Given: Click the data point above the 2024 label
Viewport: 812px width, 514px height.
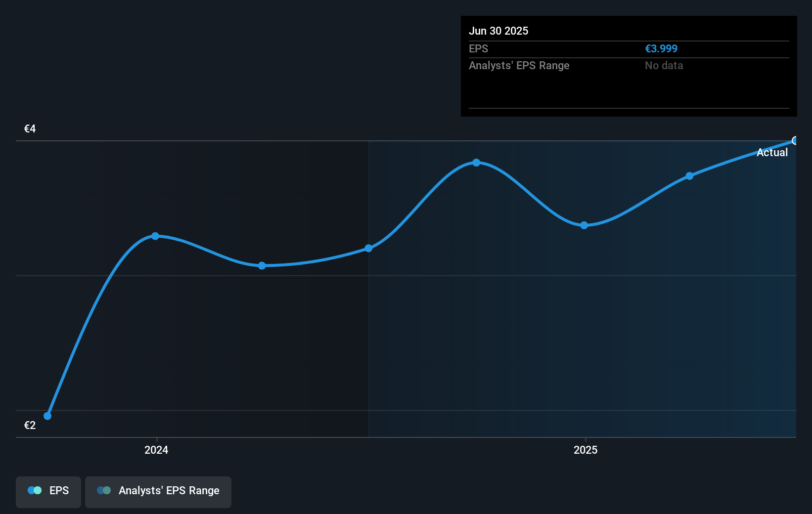Looking at the screenshot, I should [156, 236].
